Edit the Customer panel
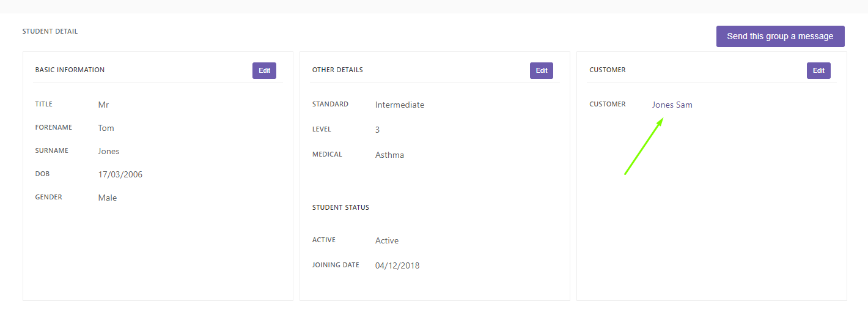Screen dimensions: 868x326 click(x=818, y=70)
